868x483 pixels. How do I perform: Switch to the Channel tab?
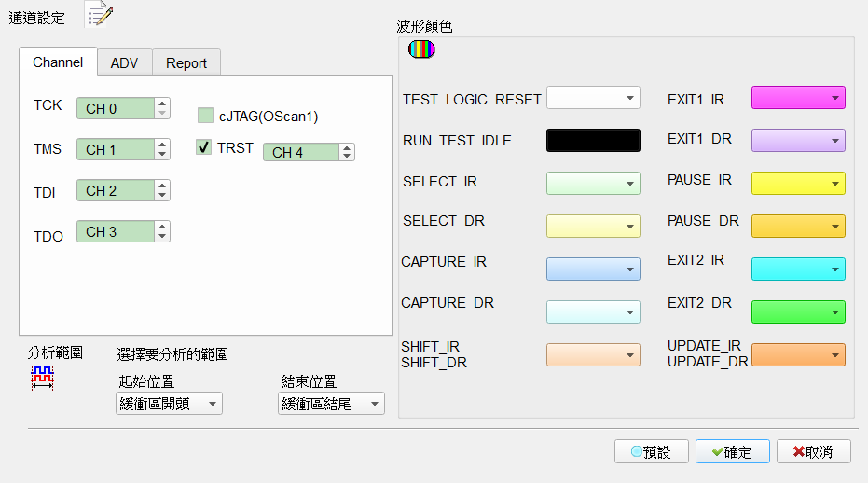click(x=58, y=62)
